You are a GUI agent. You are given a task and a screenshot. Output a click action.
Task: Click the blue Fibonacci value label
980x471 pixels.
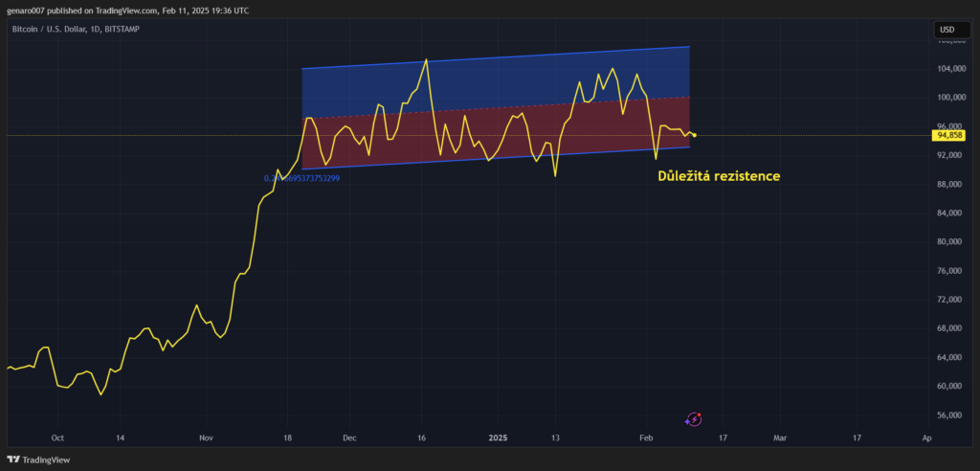pos(301,178)
